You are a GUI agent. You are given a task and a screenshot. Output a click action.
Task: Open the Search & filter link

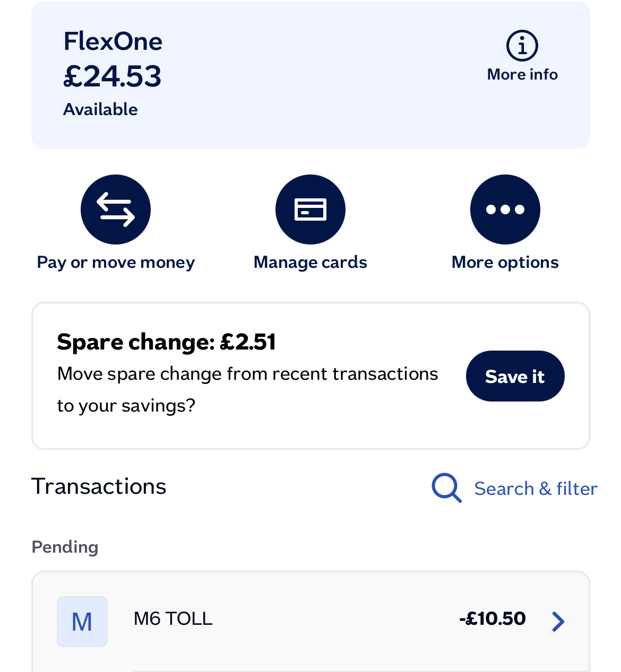[x=536, y=488]
